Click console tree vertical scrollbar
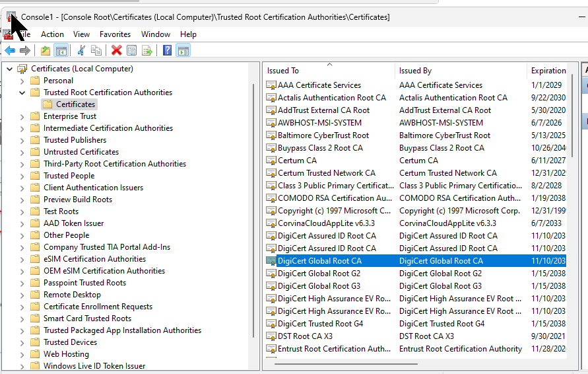This screenshot has height=374, width=588. click(254, 210)
